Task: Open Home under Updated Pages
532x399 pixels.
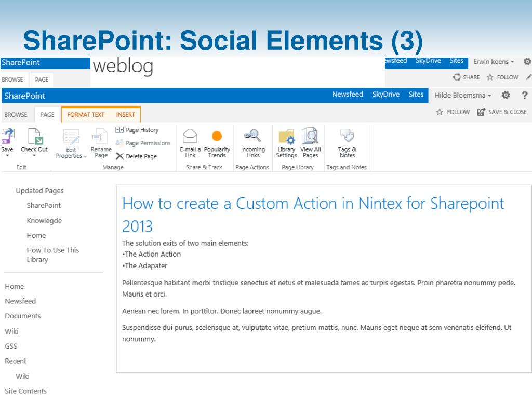Action: coord(36,235)
